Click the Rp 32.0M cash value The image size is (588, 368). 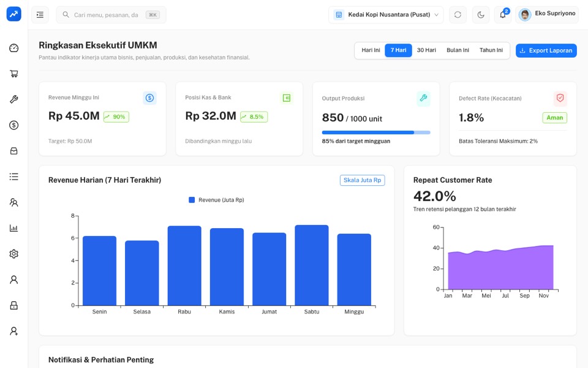(x=211, y=116)
